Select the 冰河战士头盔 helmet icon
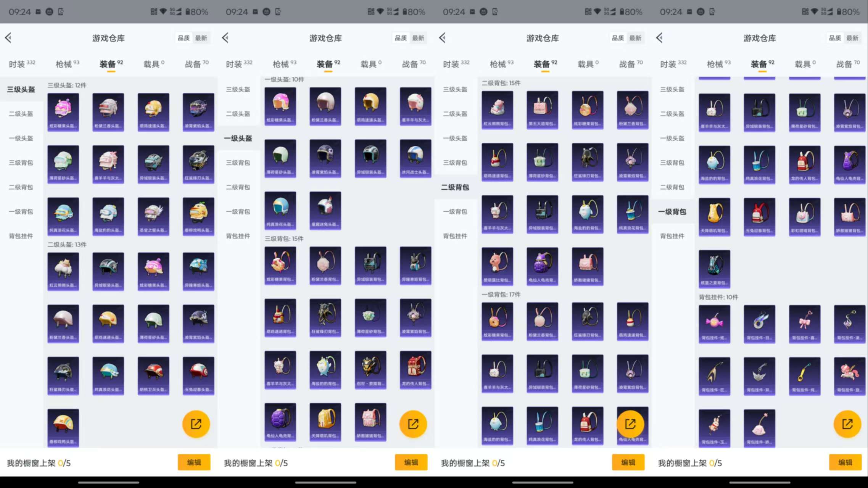The height and width of the screenshot is (488, 868). pyautogui.click(x=415, y=158)
